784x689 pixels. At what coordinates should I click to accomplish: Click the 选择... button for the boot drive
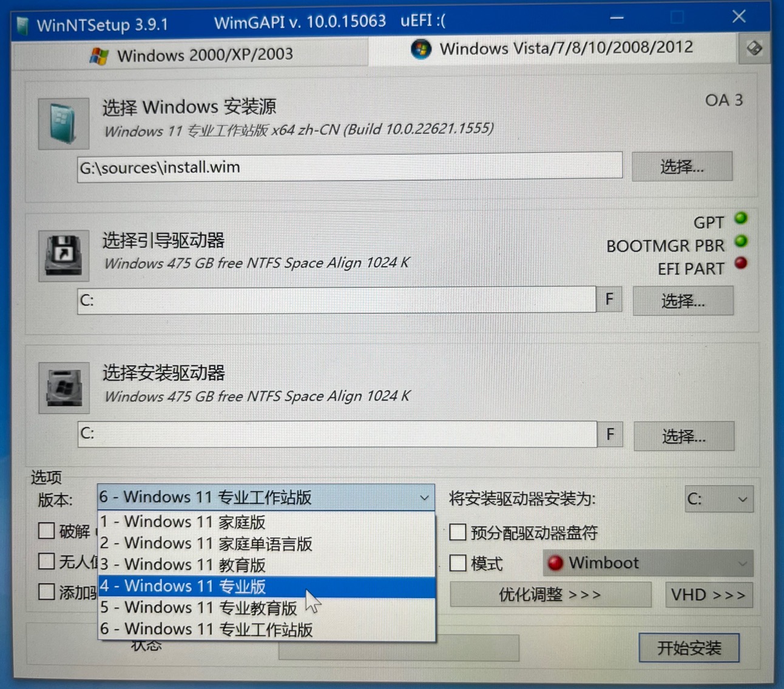click(683, 301)
